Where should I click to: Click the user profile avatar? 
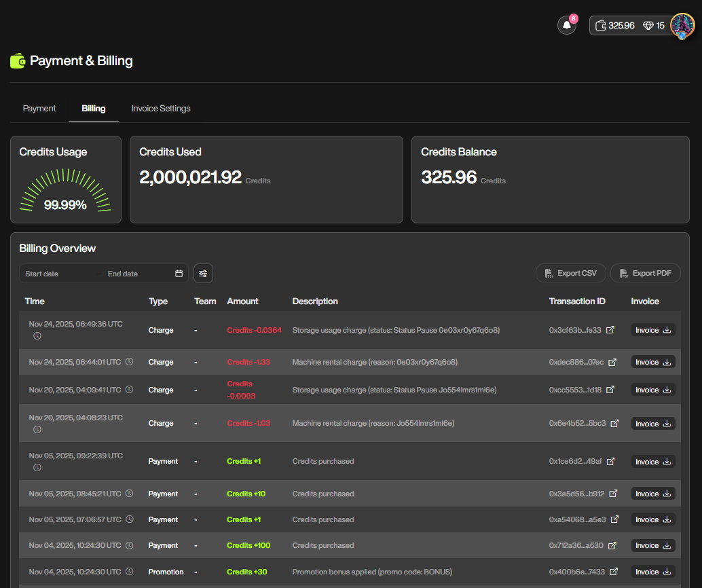[682, 25]
